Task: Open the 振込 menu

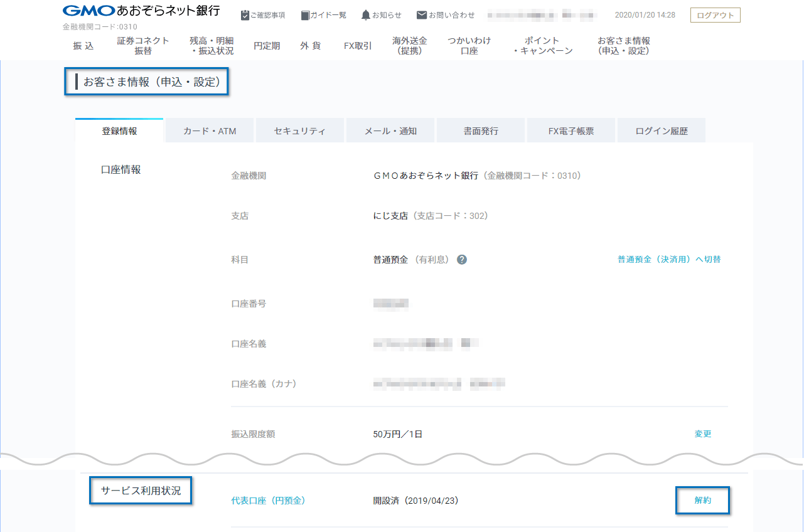Action: pyautogui.click(x=83, y=46)
